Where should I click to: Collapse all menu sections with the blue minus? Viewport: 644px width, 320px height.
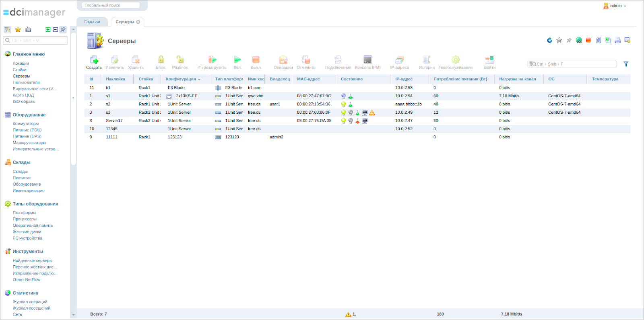click(x=56, y=30)
